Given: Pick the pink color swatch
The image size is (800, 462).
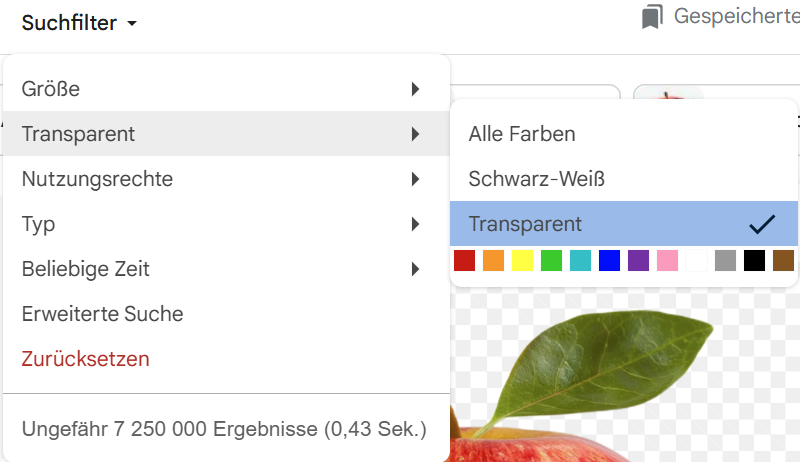Looking at the screenshot, I should point(667,261).
